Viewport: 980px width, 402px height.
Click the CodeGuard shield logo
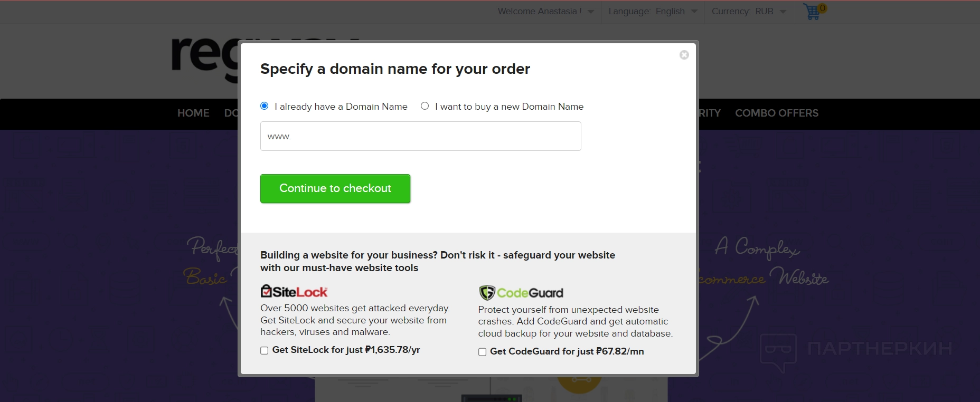(486, 292)
